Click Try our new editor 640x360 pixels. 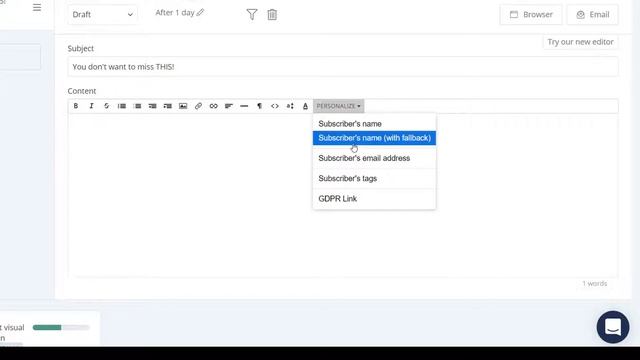tap(580, 42)
